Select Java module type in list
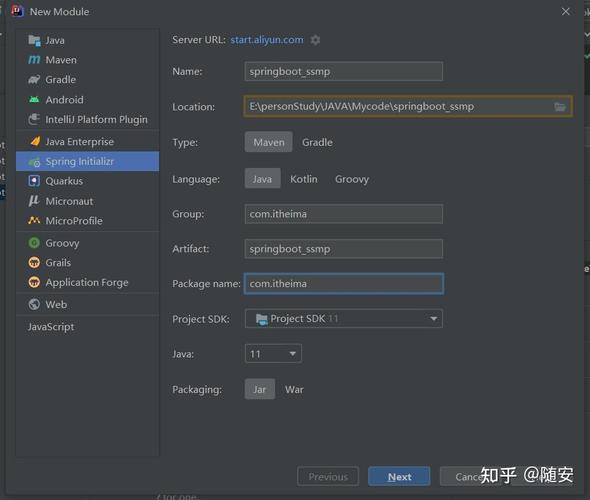The height and width of the screenshot is (500, 590). pyautogui.click(x=88, y=40)
